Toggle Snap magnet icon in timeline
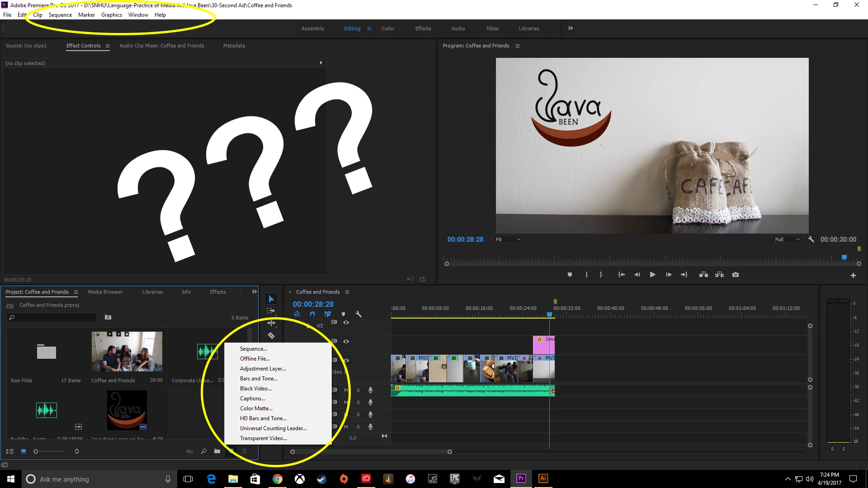This screenshot has height=488, width=868. click(312, 314)
